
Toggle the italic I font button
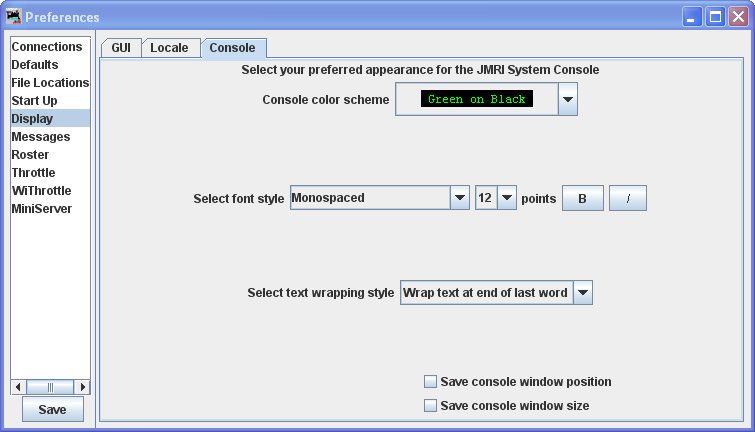(628, 199)
